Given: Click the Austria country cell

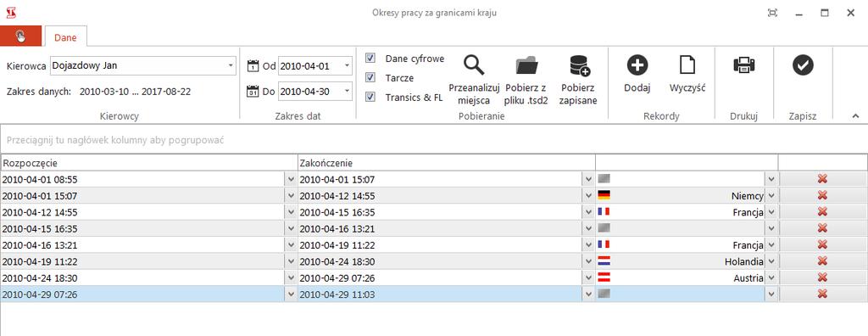Looking at the screenshot, I should [x=681, y=277].
